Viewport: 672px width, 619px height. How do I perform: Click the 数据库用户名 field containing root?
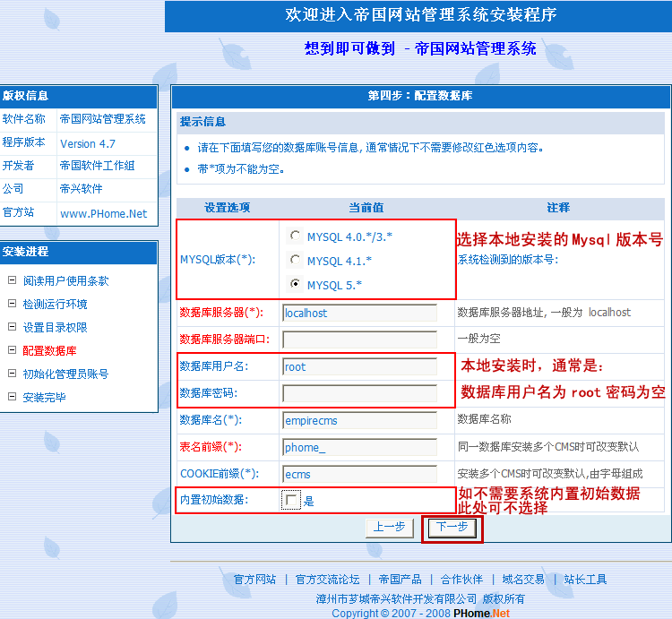point(359,366)
